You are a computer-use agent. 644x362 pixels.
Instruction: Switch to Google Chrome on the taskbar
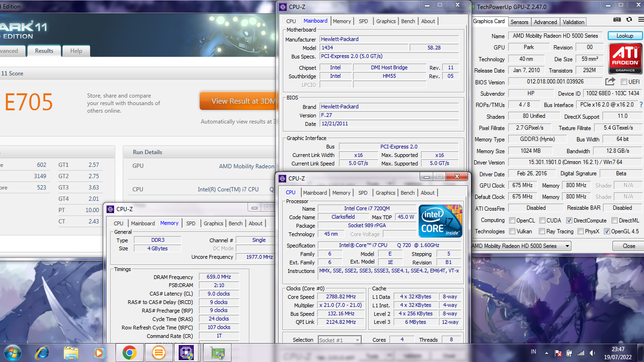tap(130, 353)
